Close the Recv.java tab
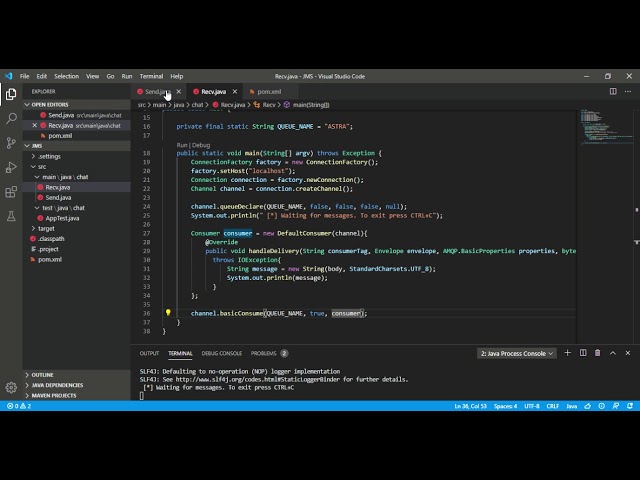The image size is (640, 480). click(235, 91)
